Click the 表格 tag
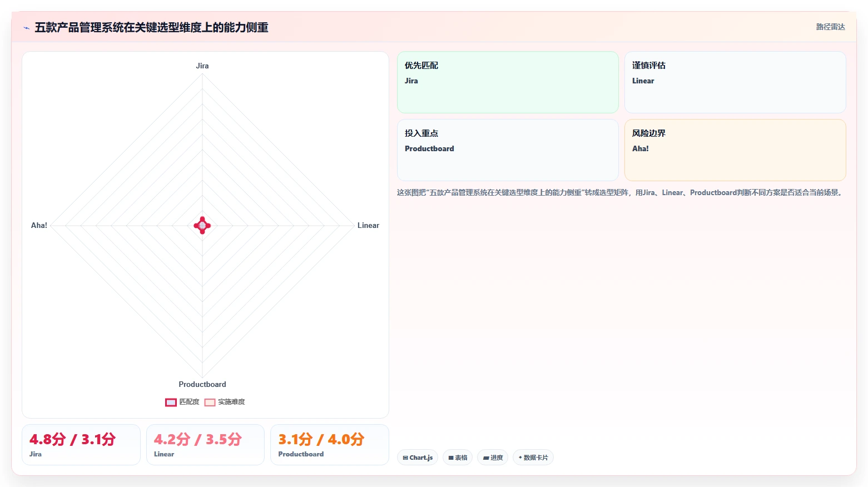The width and height of the screenshot is (868, 487). coord(458,458)
